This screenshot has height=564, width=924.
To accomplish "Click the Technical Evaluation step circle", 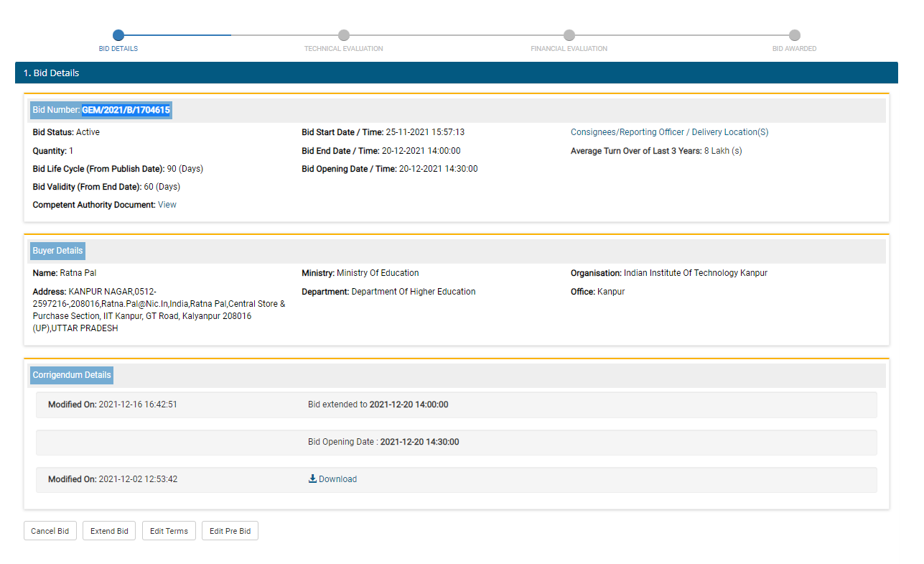I will click(344, 35).
